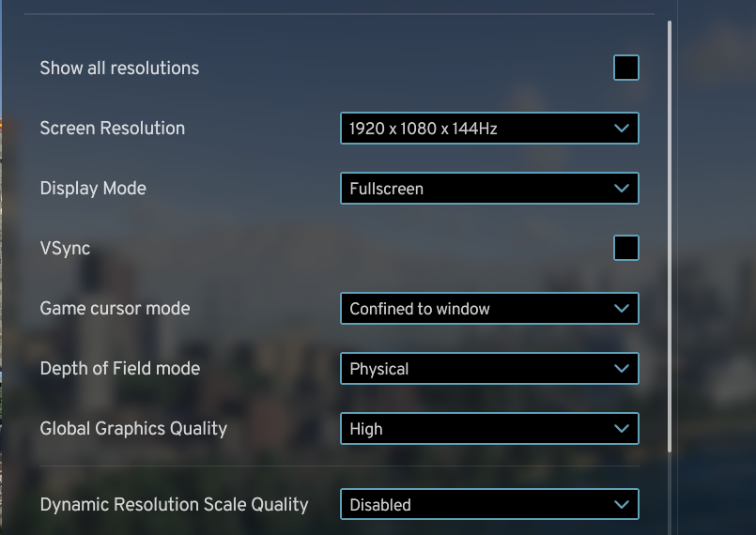Click the Show all resolutions label
The image size is (756, 535).
point(119,69)
